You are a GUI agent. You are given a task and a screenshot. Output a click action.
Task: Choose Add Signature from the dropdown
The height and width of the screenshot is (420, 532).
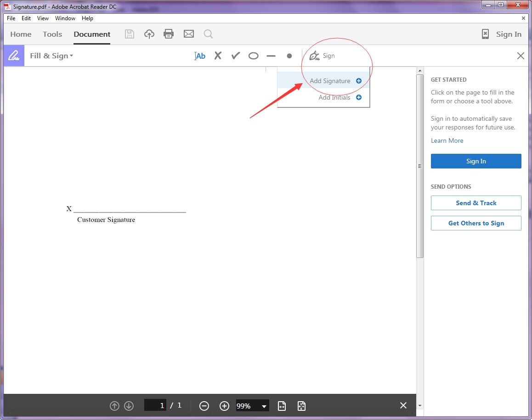[x=323, y=81]
